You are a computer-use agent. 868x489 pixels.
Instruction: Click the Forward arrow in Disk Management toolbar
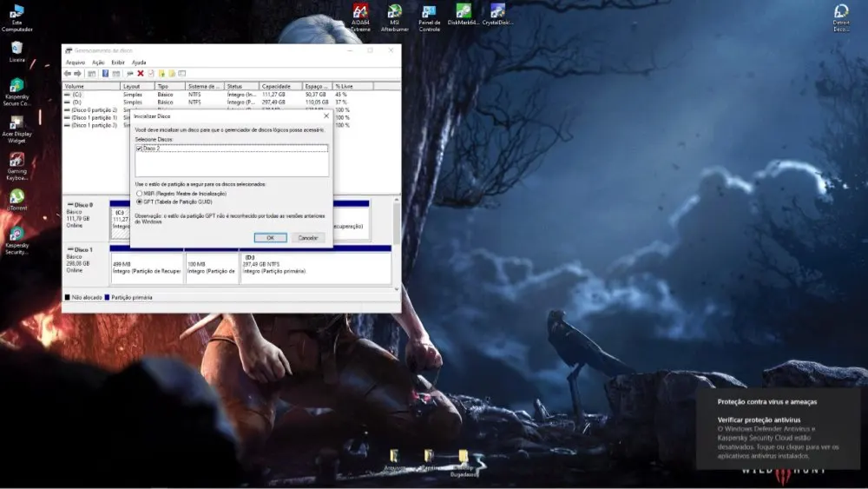77,74
